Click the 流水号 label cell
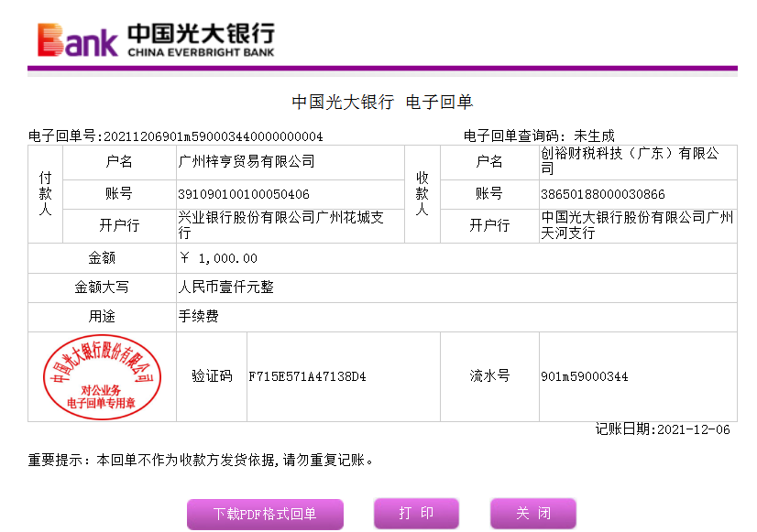This screenshot has width=757, height=532. point(489,376)
